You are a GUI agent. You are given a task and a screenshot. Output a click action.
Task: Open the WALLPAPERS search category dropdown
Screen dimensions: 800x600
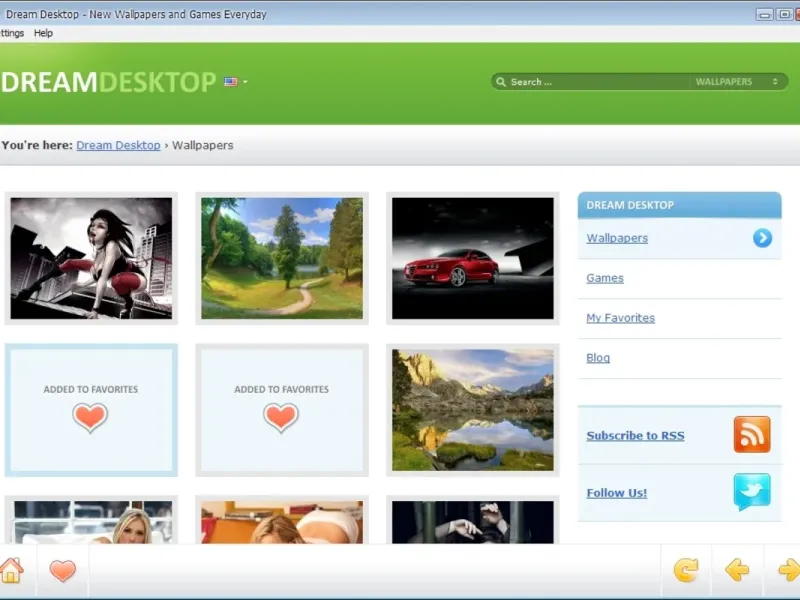click(x=737, y=82)
